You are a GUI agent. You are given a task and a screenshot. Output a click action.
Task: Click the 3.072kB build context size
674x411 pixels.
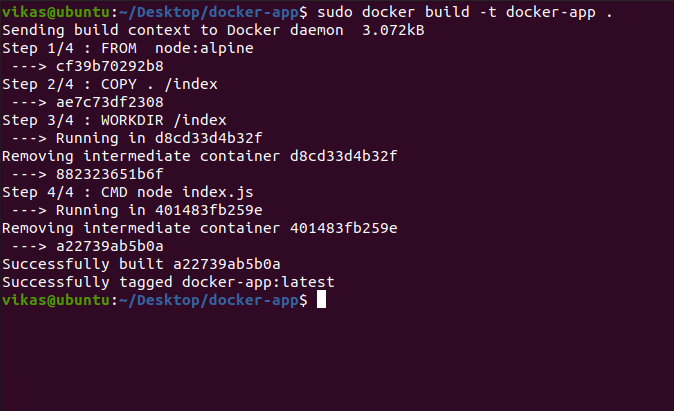coord(393,31)
